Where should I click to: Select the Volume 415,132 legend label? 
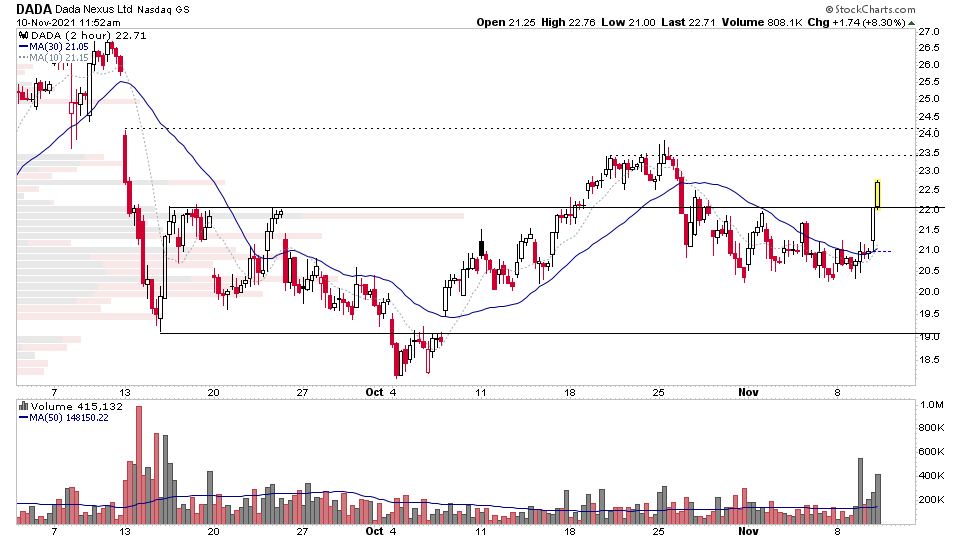(x=77, y=407)
